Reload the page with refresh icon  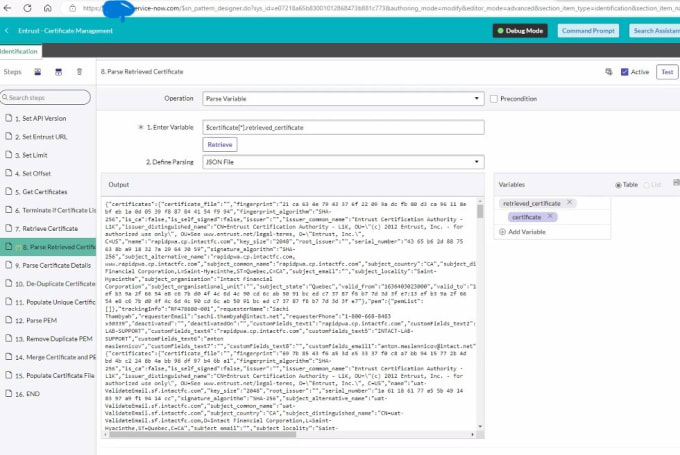pyautogui.click(x=27, y=8)
